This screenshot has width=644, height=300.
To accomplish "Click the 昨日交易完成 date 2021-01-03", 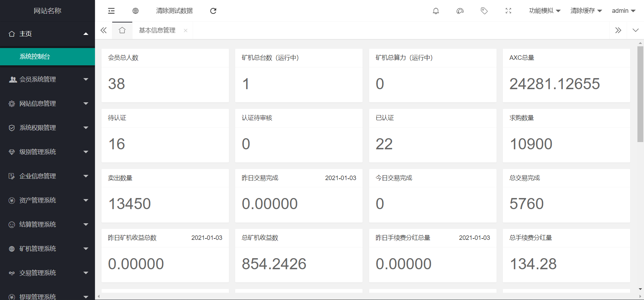I will coord(340,178).
